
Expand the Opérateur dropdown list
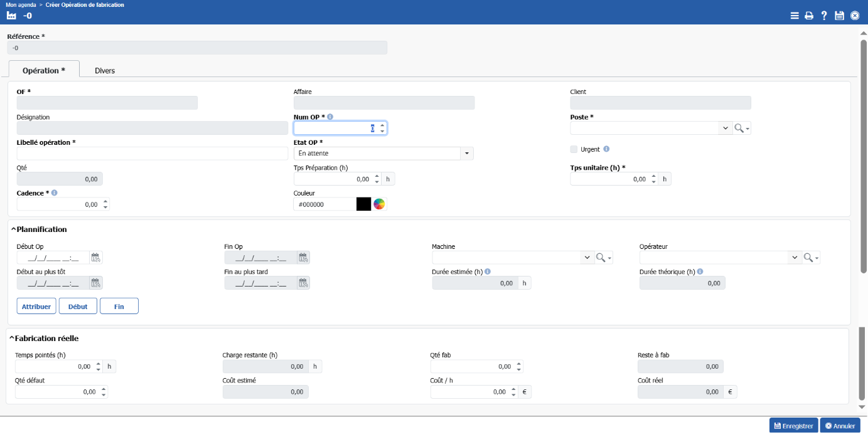[795, 258]
